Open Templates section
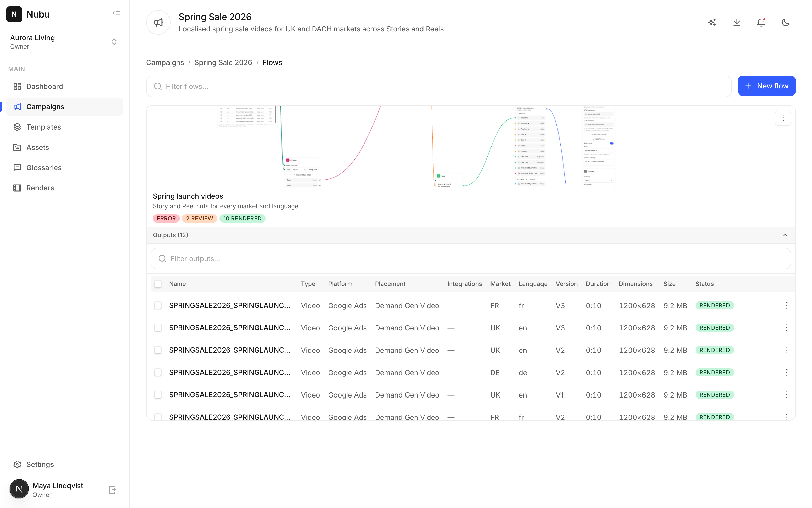The image size is (812, 508). [x=65, y=127]
